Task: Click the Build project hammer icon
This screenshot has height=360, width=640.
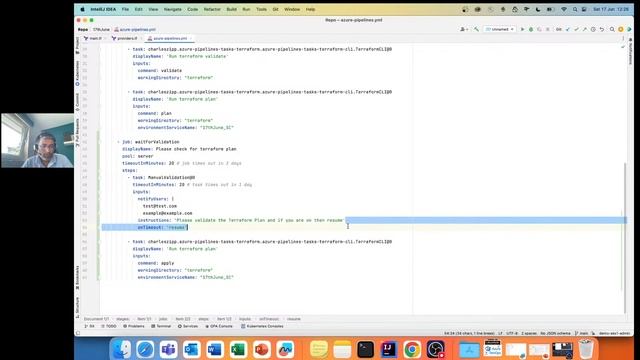Action: (x=476, y=29)
